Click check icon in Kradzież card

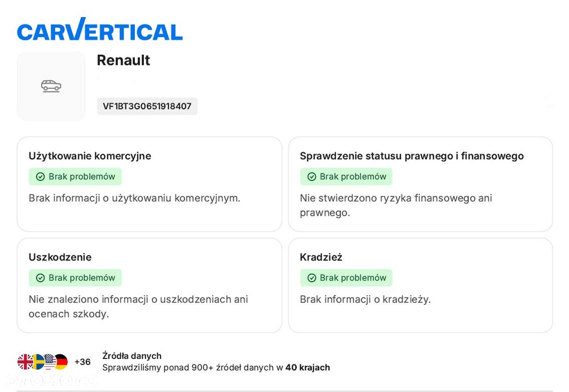312,278
